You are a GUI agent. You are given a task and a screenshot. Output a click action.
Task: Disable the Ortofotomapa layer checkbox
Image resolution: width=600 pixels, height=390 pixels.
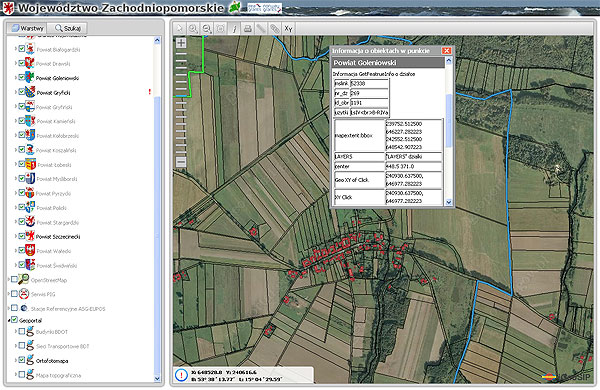(22, 360)
